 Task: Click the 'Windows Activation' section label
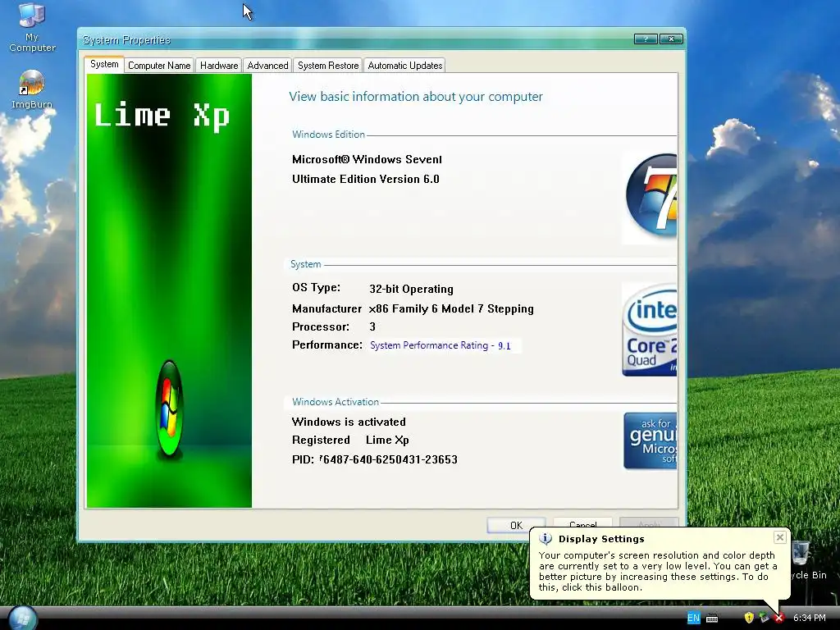coord(336,402)
